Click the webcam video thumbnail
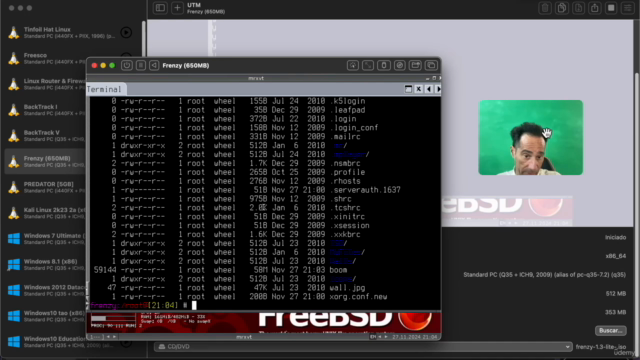 [531, 138]
